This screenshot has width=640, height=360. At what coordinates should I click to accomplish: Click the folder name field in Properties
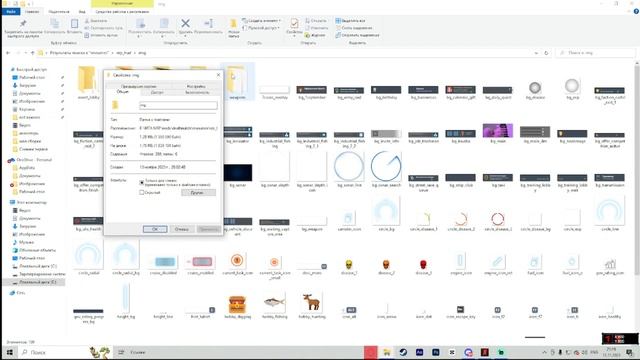coord(178,105)
